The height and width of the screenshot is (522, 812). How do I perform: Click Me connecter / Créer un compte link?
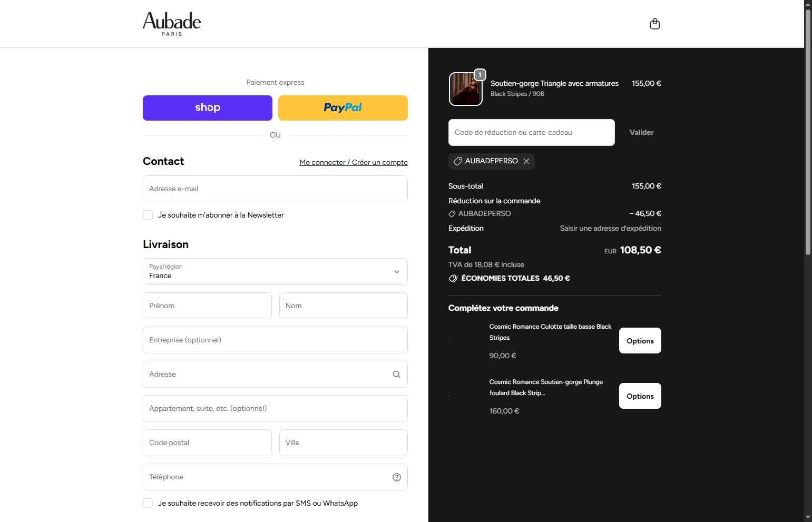point(354,162)
